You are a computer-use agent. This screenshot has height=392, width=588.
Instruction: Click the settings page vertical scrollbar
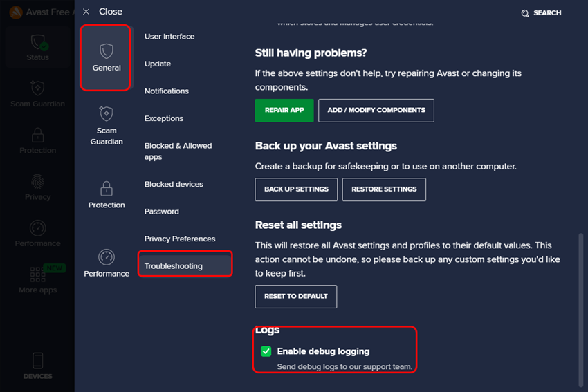point(581,310)
